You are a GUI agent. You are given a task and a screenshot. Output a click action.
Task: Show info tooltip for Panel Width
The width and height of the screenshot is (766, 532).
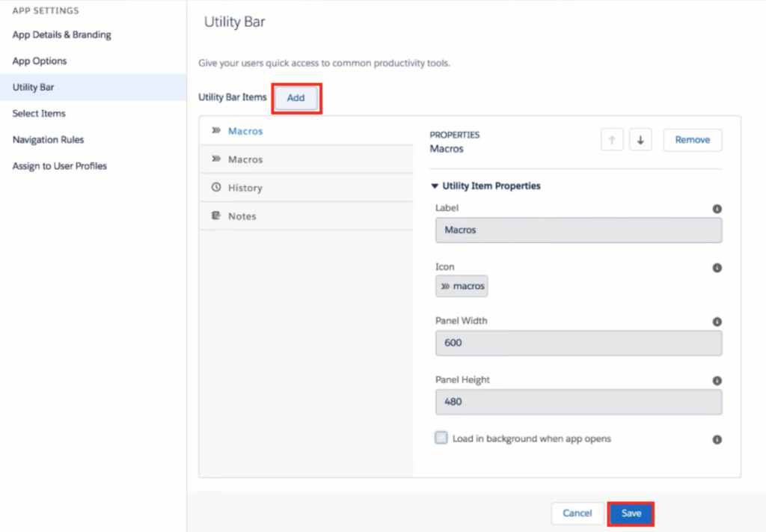click(717, 322)
